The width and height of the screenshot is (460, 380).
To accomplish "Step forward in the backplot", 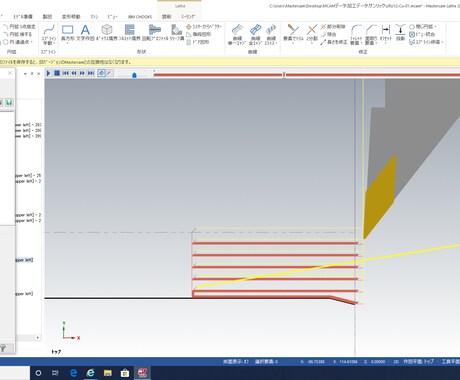I will click(82, 73).
